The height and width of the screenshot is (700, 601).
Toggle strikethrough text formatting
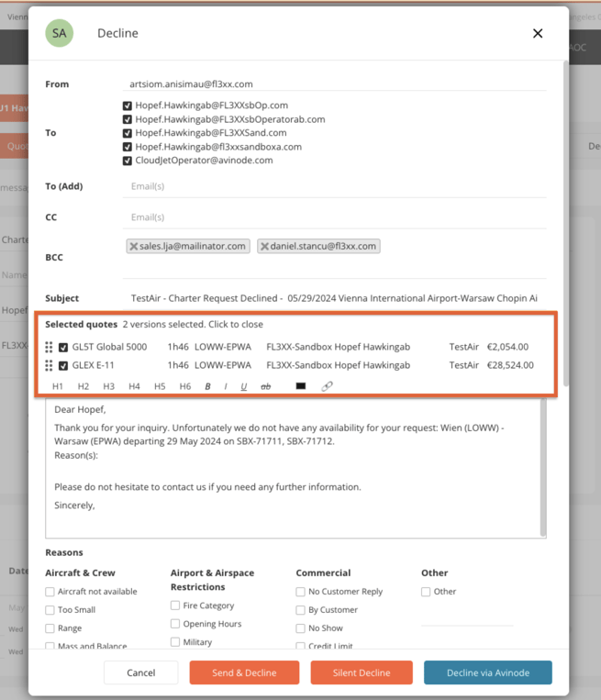(x=266, y=386)
